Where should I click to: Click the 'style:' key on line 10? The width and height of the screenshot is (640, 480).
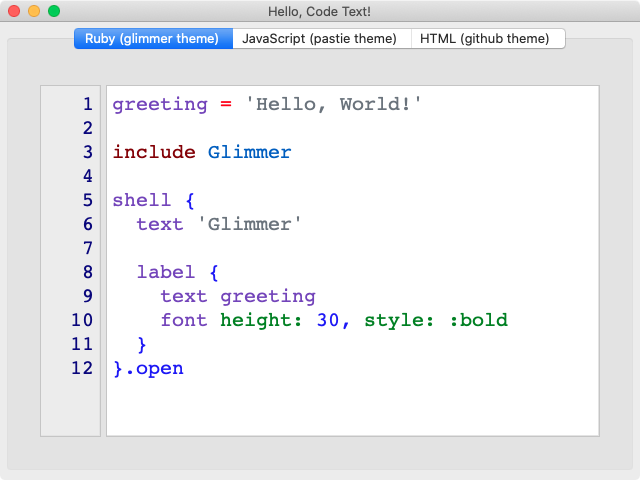(399, 321)
